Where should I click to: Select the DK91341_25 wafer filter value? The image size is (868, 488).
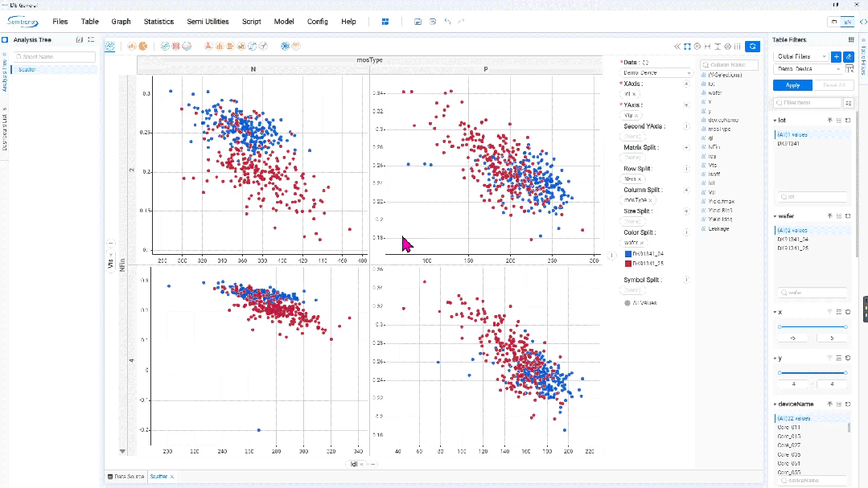[x=792, y=248]
